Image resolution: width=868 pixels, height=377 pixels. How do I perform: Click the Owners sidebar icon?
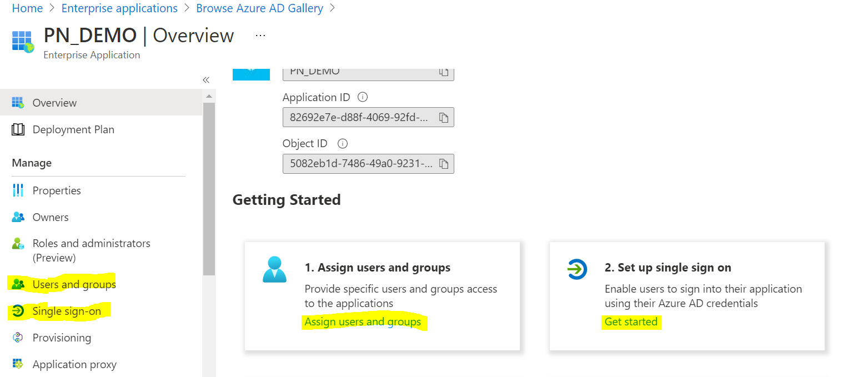click(18, 217)
